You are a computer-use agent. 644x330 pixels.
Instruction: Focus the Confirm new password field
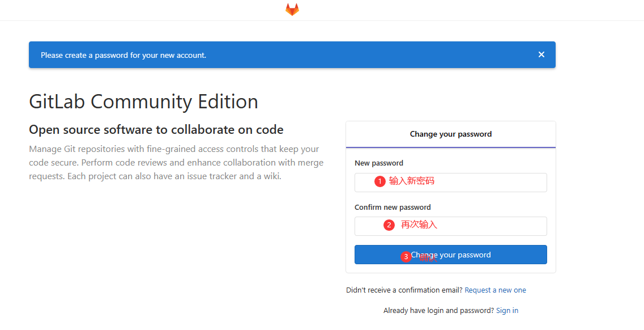450,226
